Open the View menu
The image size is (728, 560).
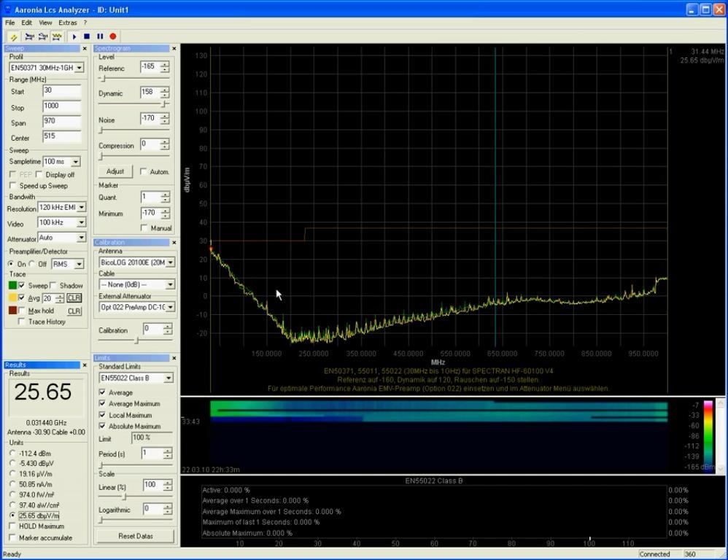click(x=45, y=23)
